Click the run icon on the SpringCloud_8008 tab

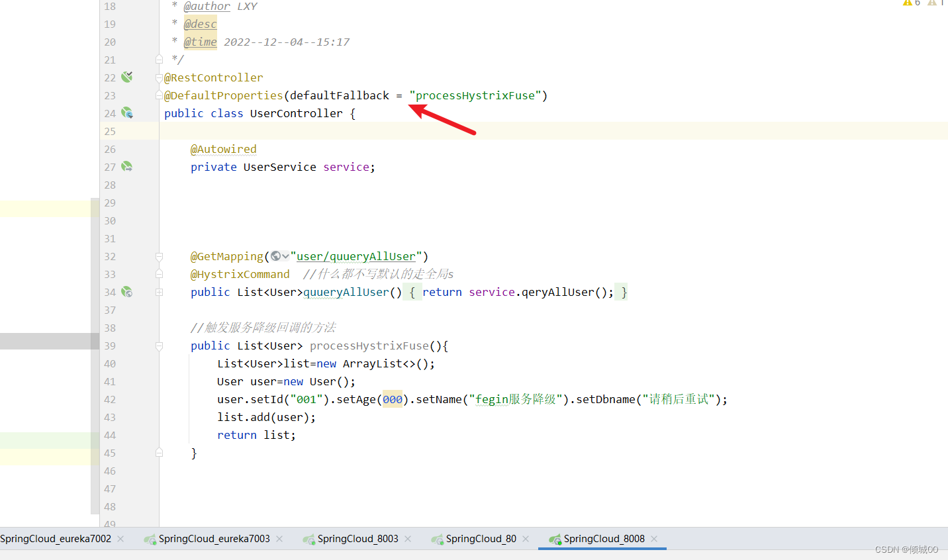(x=555, y=539)
